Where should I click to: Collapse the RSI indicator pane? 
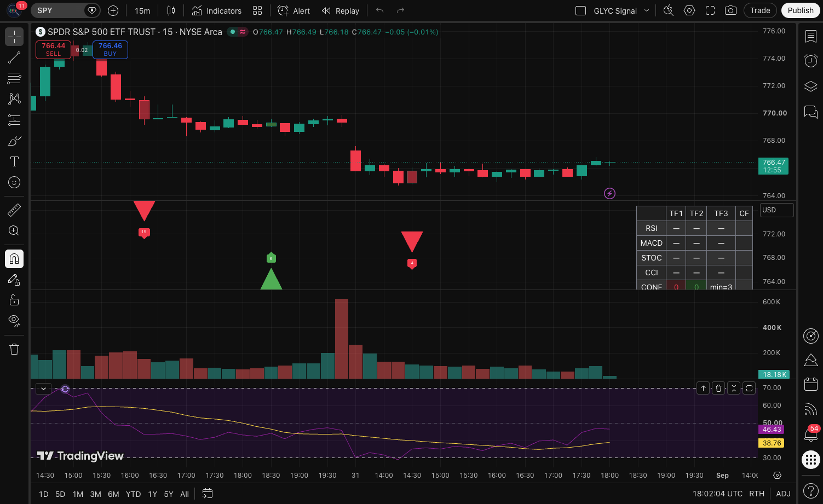tap(734, 388)
